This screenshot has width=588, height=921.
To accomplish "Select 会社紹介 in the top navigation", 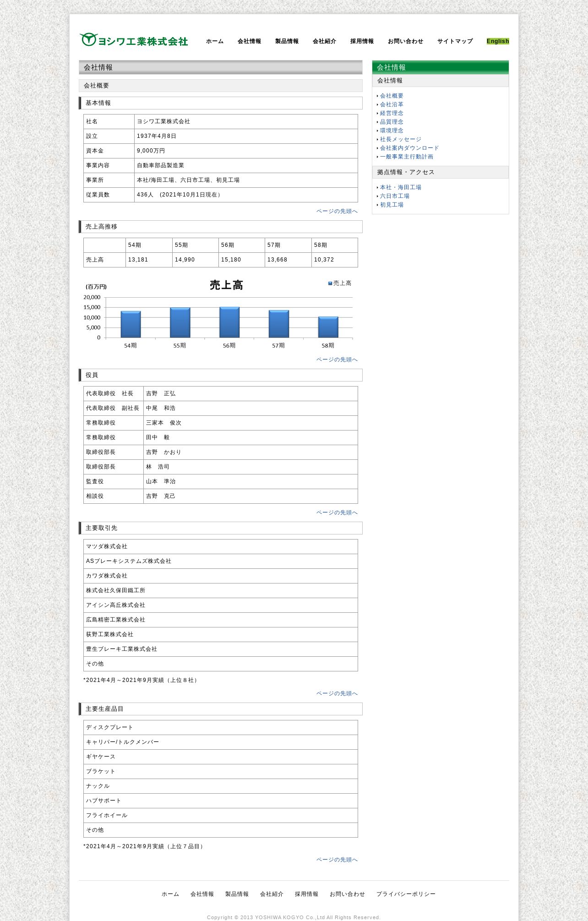I will pos(325,41).
